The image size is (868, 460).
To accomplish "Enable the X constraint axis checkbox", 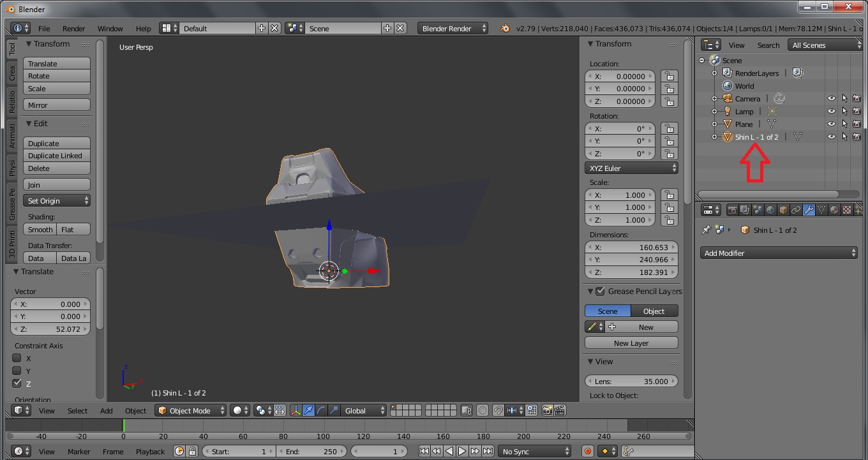I will (x=17, y=358).
